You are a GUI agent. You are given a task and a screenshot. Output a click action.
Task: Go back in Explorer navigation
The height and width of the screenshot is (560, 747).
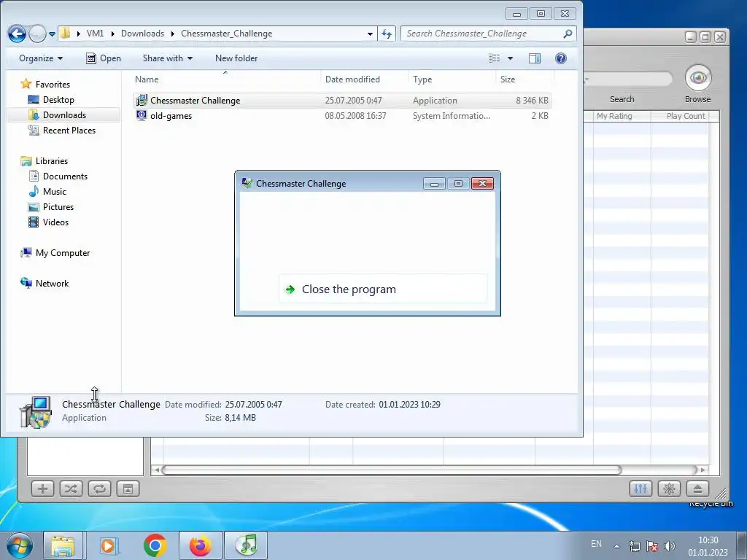click(18, 34)
